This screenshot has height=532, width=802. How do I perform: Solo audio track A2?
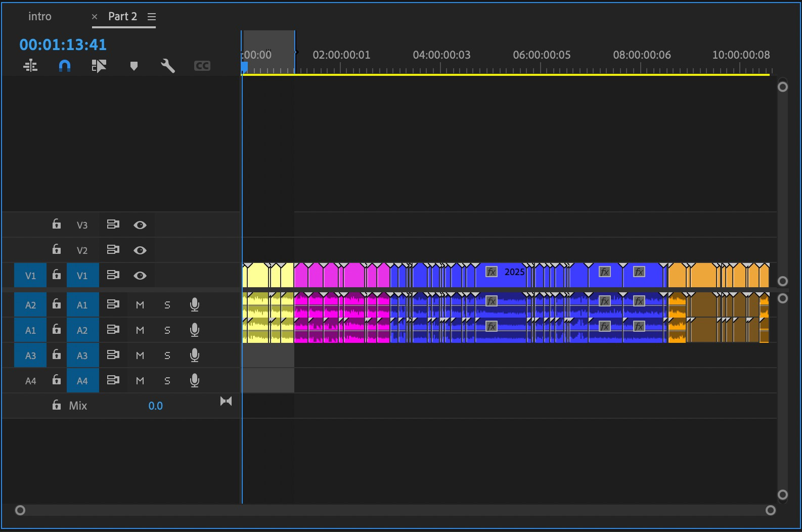point(167,330)
